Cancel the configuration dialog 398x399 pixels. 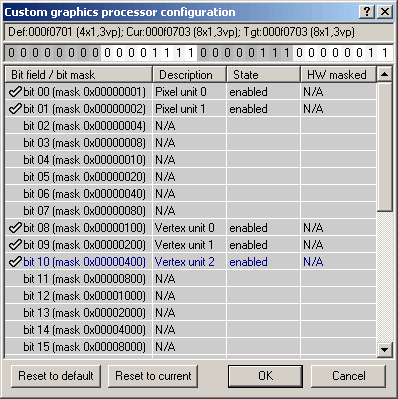(348, 376)
